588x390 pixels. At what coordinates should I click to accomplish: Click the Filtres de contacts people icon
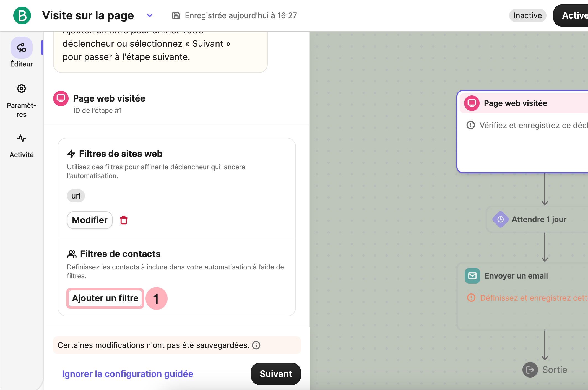(72, 254)
